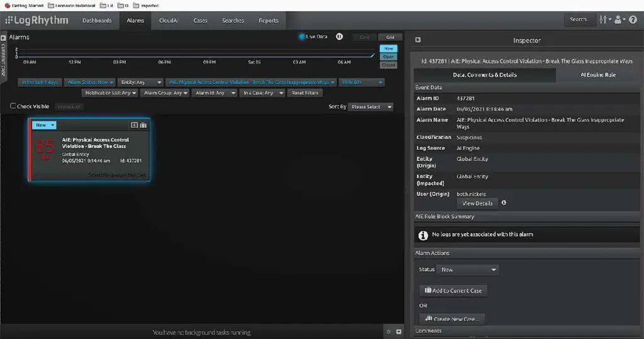The height and width of the screenshot is (339, 644).
Task: Add alarm card to case briefcase icon
Action: [143, 125]
